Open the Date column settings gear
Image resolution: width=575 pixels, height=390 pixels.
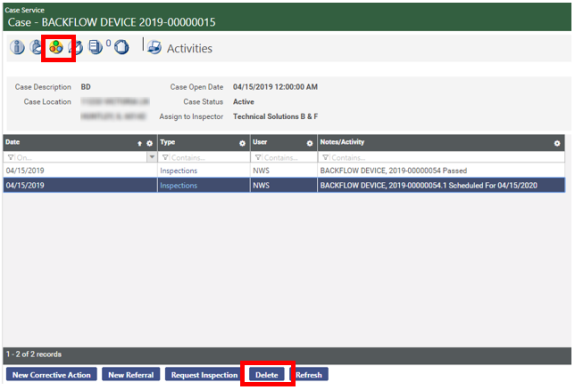tap(150, 143)
